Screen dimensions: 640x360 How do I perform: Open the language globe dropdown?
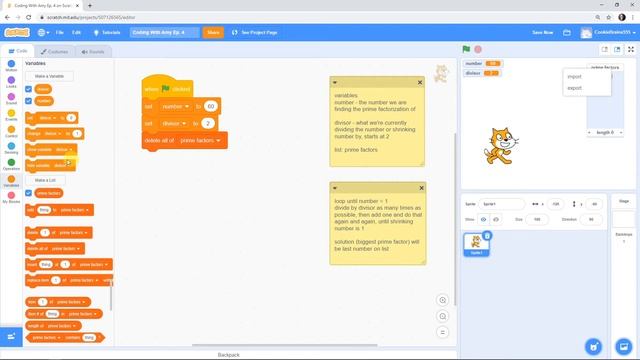[43, 32]
